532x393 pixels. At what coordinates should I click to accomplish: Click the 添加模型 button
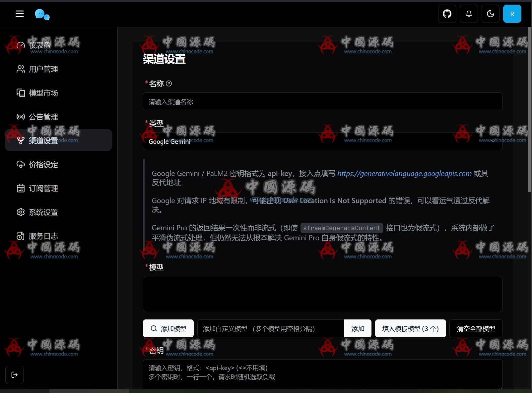click(x=168, y=328)
